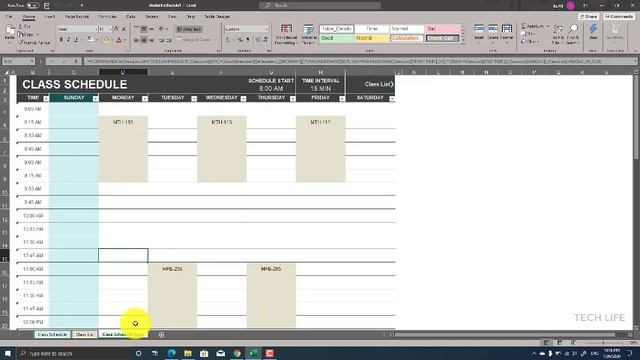Image resolution: width=640 pixels, height=360 pixels.
Task: Switch to the Formulas tab
Action: pyautogui.click(x=107, y=17)
